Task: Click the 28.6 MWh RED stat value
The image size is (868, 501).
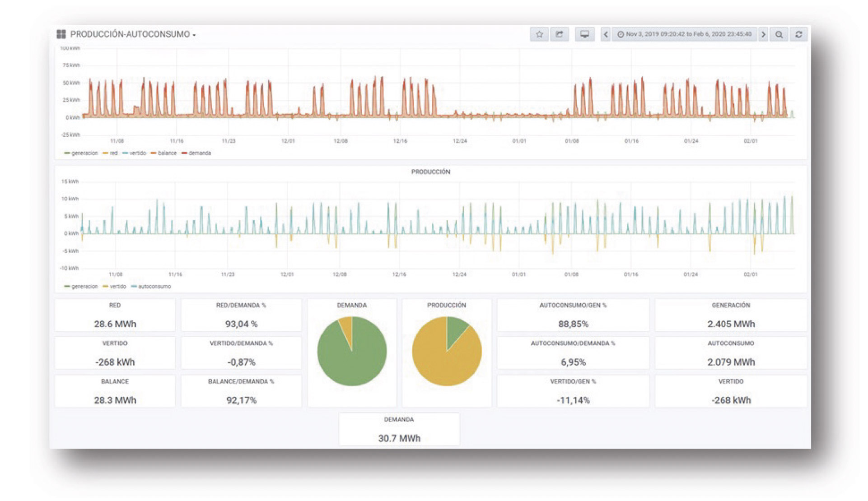Action: point(115,324)
